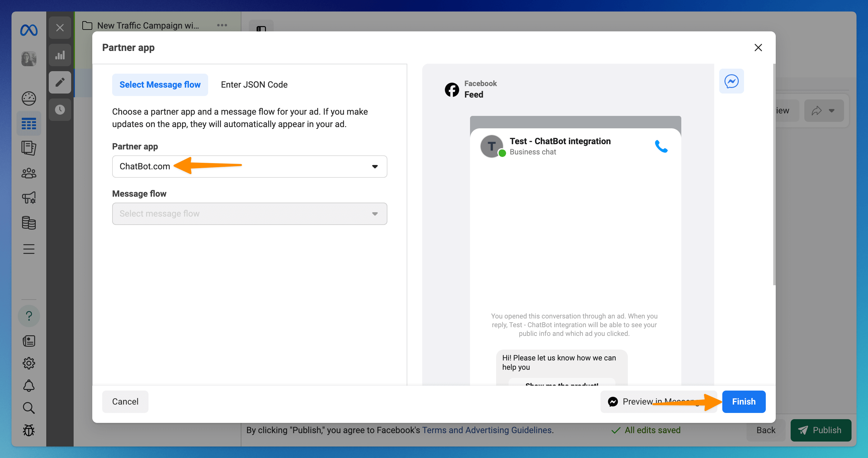868x458 pixels.
Task: Click the clock history icon
Action: click(60, 110)
